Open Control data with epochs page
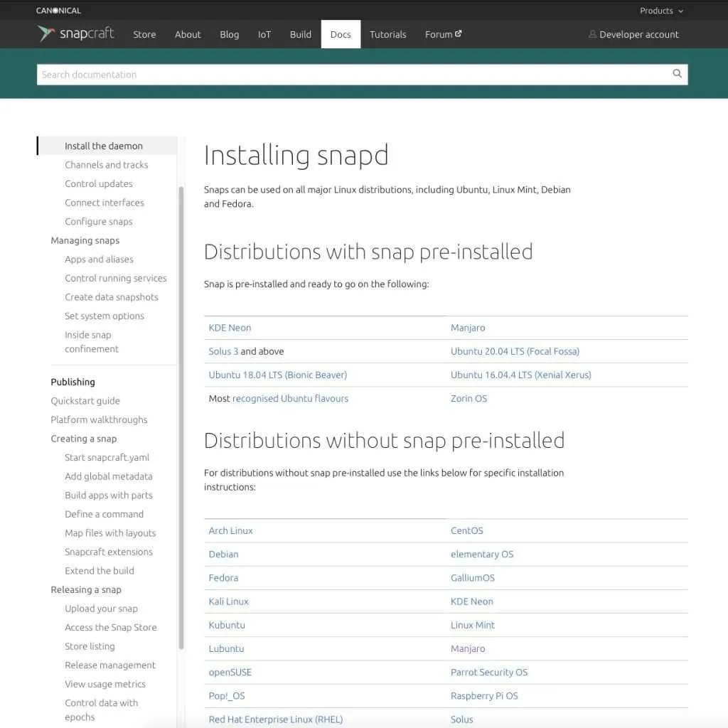Viewport: 728px width, 728px height. tap(101, 710)
